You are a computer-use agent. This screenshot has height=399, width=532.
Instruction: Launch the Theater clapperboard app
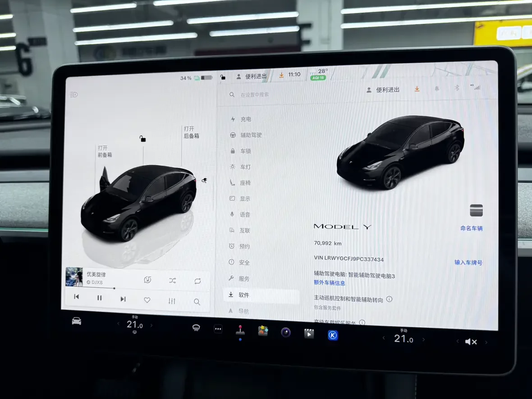[x=309, y=334]
